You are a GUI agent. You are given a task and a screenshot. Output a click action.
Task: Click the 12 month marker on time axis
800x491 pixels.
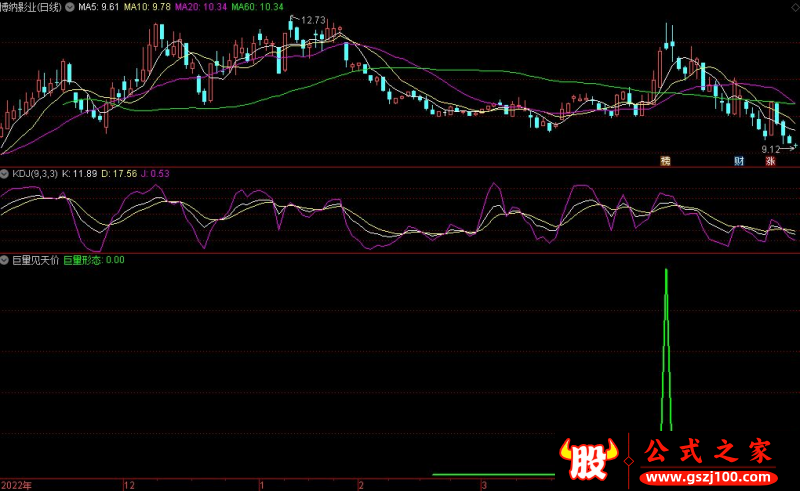point(129,484)
